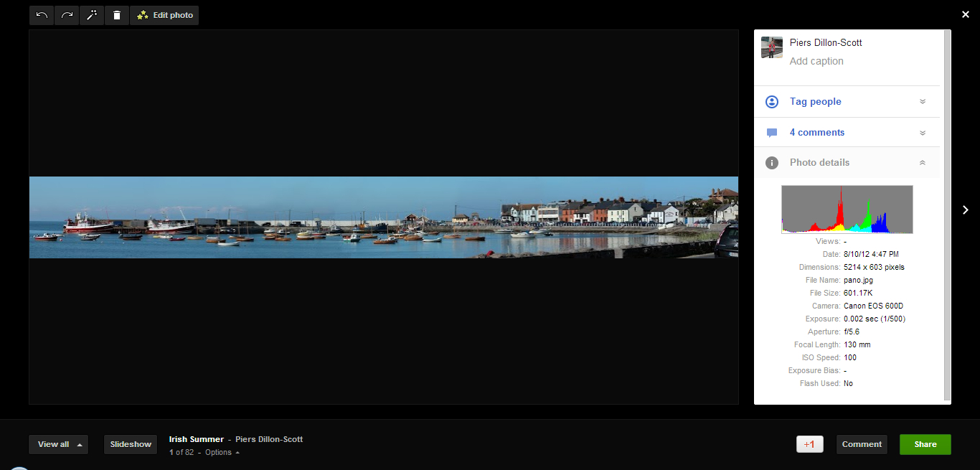Click the Photo details info icon
The image size is (980, 470).
[772, 163]
